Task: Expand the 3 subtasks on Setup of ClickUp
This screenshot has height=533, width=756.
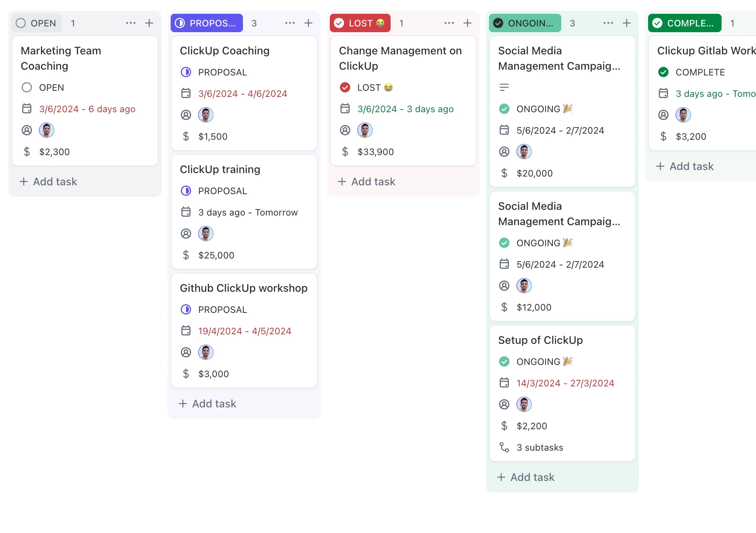Action: pyautogui.click(x=540, y=447)
